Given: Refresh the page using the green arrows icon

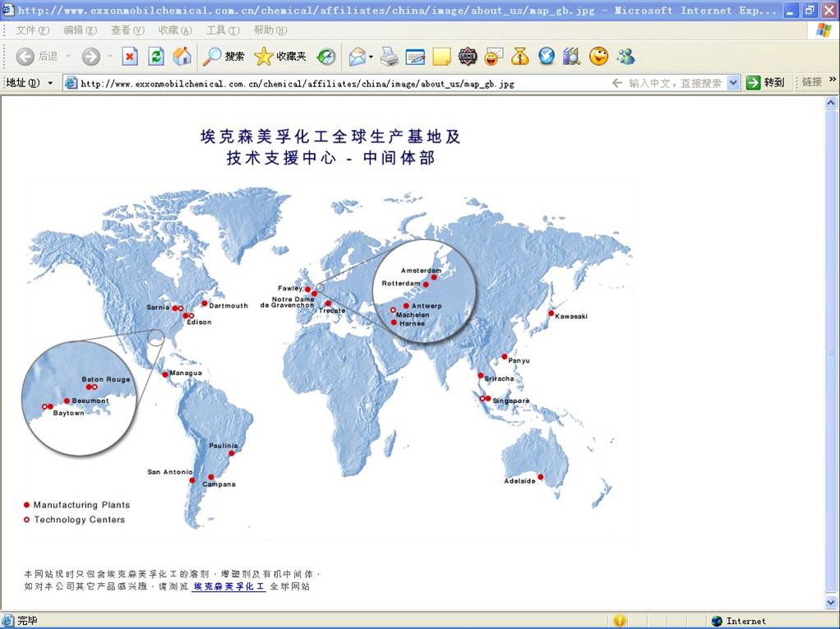Looking at the screenshot, I should (156, 56).
